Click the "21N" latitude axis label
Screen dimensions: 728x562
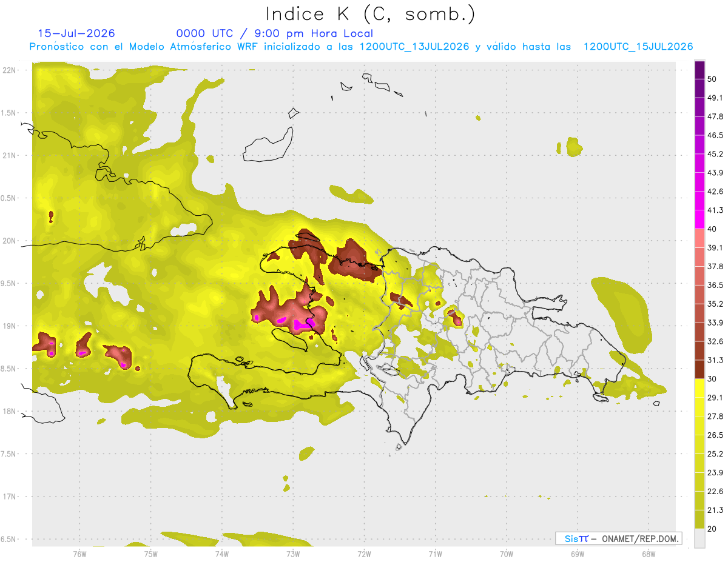pyautogui.click(x=10, y=155)
